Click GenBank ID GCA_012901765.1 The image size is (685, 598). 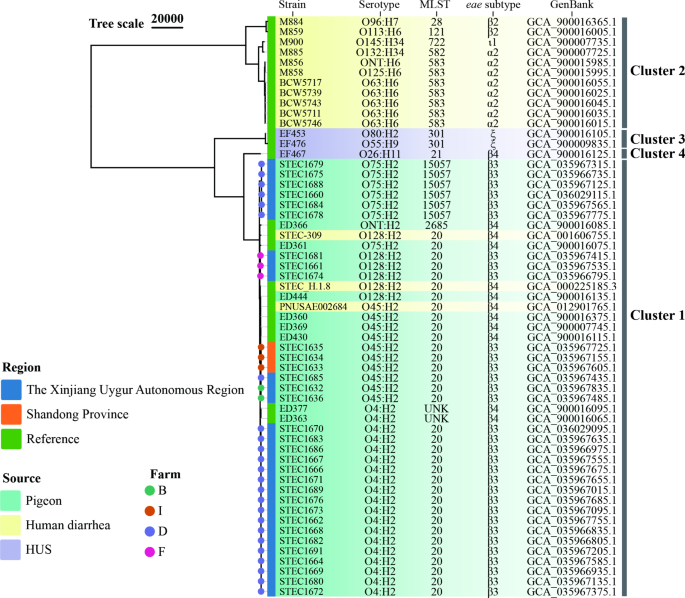[x=571, y=307]
